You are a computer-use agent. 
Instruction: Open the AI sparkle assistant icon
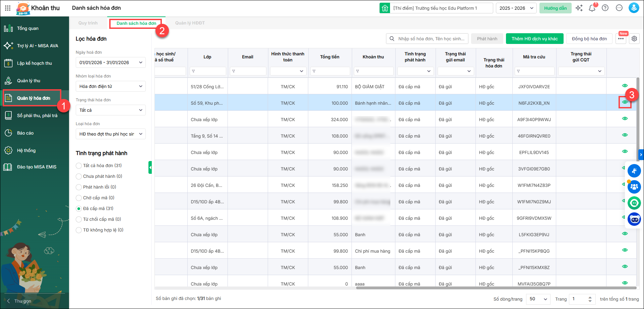[579, 8]
